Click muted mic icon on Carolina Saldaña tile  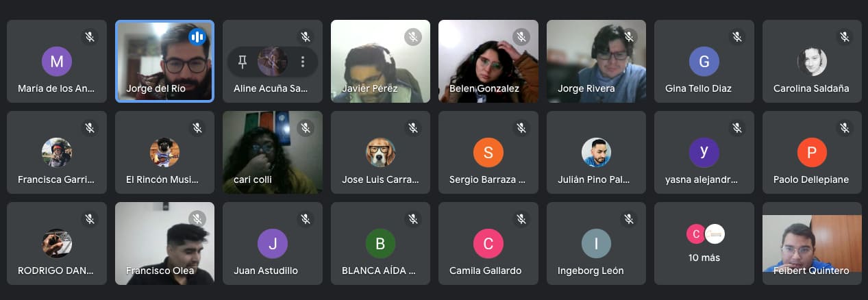click(845, 37)
